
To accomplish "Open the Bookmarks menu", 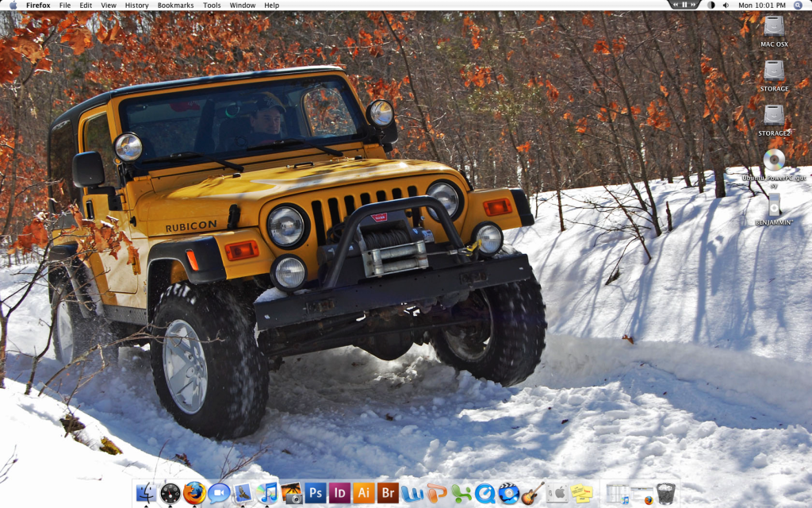I will pos(175,6).
